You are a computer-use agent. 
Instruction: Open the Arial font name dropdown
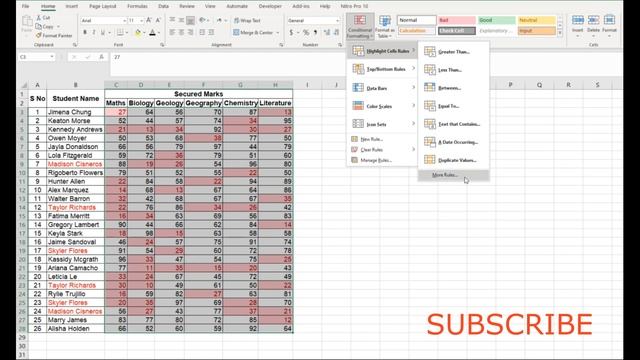[x=124, y=20]
